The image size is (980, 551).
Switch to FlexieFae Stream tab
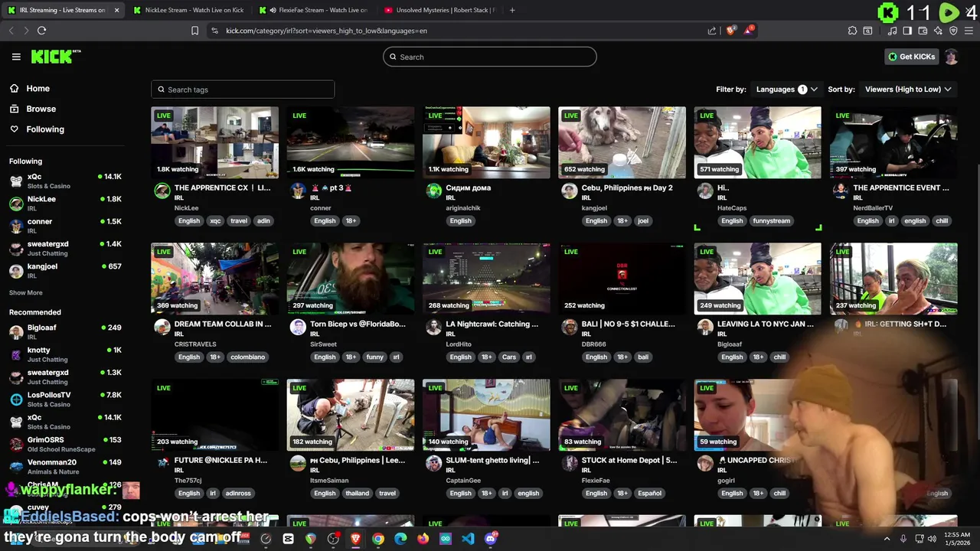pos(315,10)
